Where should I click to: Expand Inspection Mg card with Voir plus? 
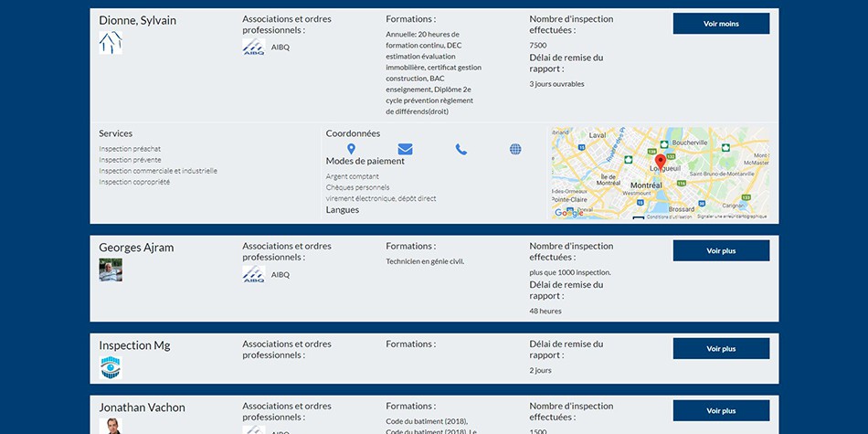tap(721, 349)
